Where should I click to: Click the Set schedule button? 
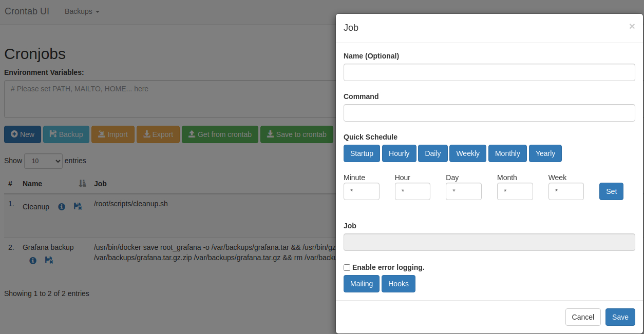[611, 191]
